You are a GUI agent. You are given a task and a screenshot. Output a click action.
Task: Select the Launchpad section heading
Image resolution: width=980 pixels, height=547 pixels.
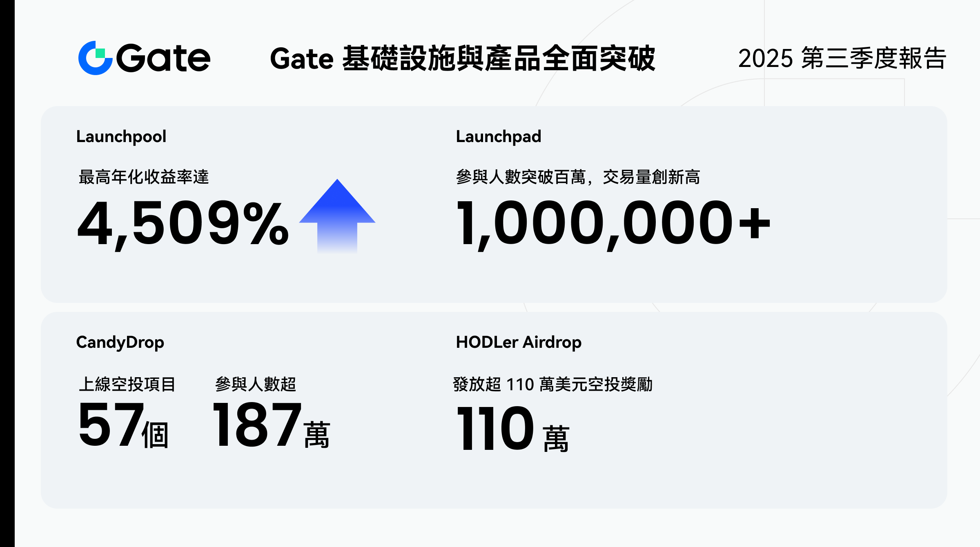coord(499,137)
